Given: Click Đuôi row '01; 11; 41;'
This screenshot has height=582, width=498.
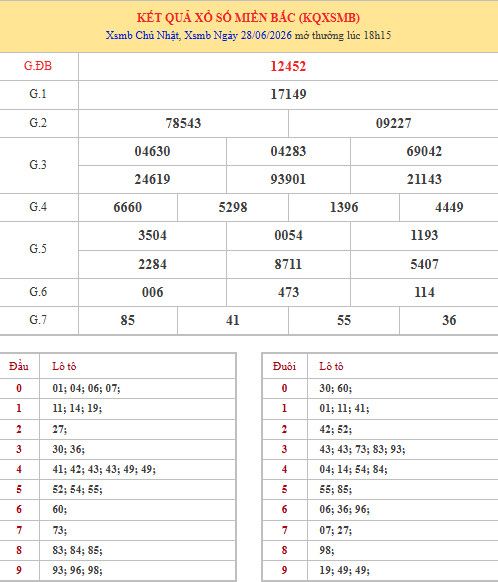Looking at the screenshot, I should (x=344, y=408).
